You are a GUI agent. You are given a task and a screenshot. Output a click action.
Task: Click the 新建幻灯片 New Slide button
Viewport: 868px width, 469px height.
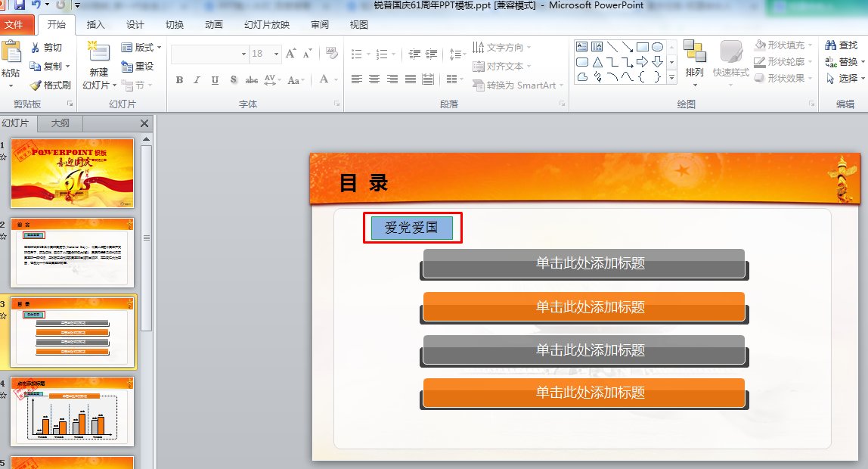pos(98,61)
